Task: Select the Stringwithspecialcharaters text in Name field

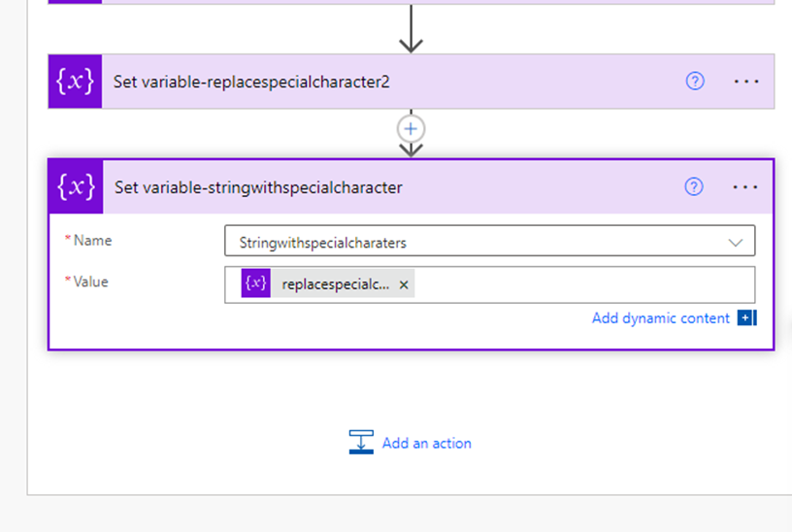Action: (323, 242)
